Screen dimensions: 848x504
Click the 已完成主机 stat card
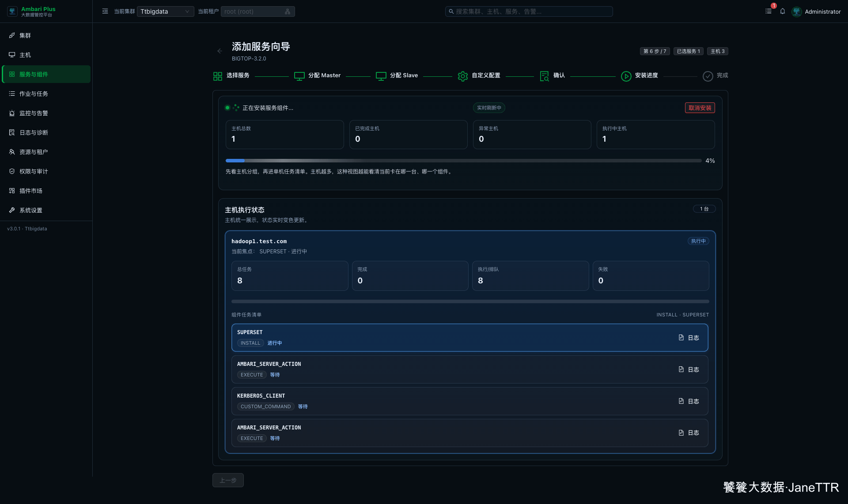408,135
